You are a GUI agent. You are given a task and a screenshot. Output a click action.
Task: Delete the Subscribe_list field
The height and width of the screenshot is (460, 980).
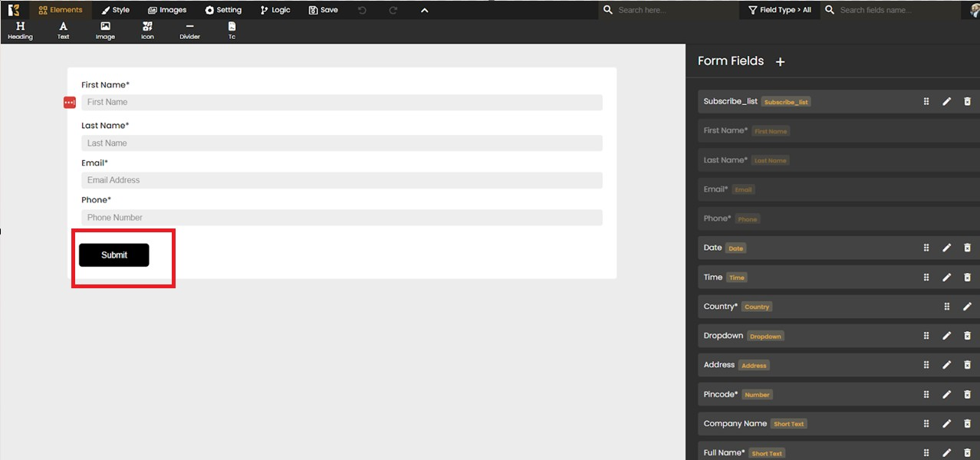pos(967,101)
